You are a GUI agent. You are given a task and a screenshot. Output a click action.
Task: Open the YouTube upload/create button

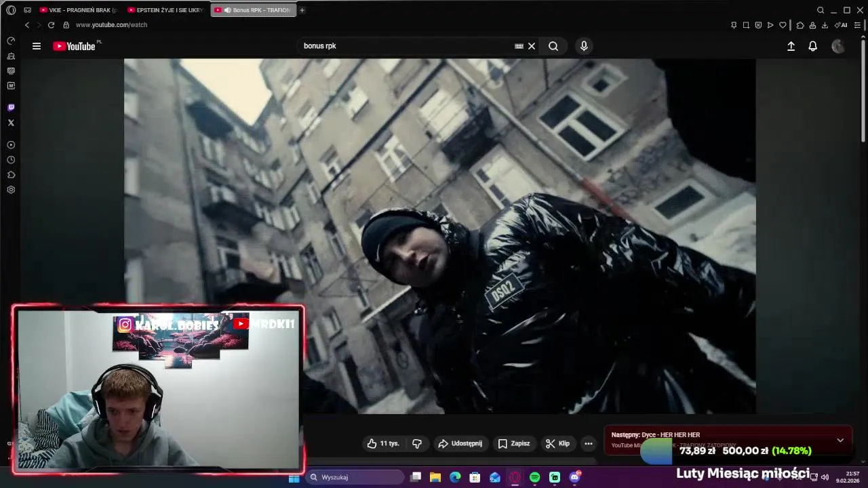pyautogui.click(x=791, y=46)
